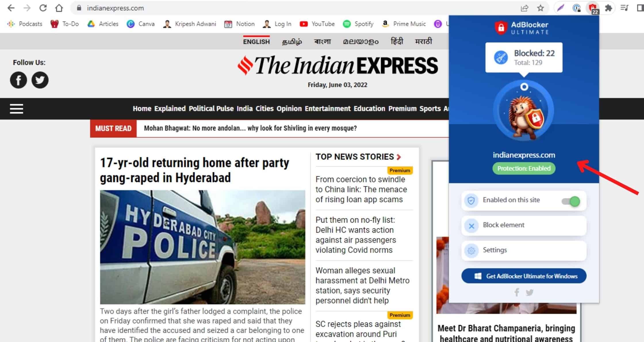
Task: Click the address bar showing indianexpress.com
Action: 296,8
